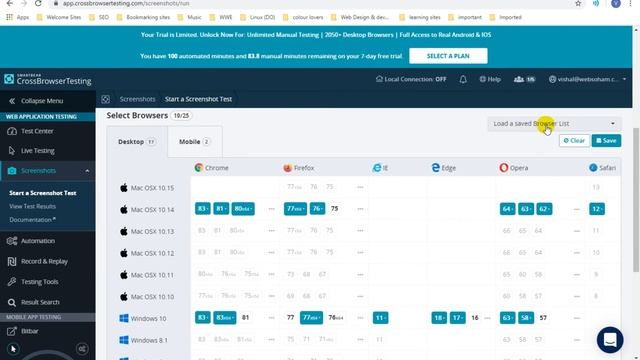
Task: Show more Firefox versions for Mac OSX 10.14
Action: [x=360, y=209]
